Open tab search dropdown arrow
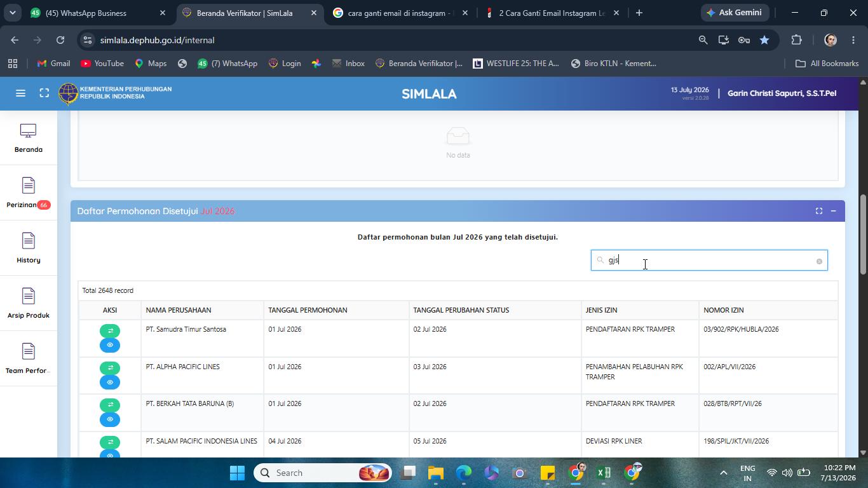The width and height of the screenshot is (868, 488). pyautogui.click(x=12, y=13)
